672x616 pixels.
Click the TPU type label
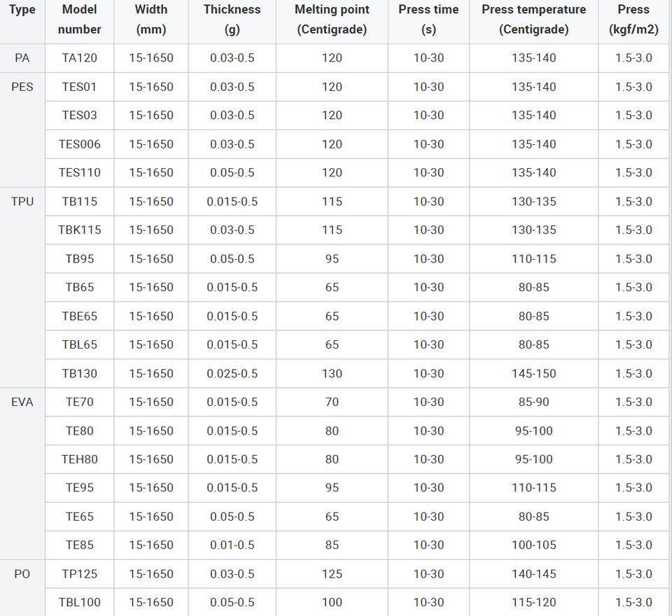(x=22, y=202)
